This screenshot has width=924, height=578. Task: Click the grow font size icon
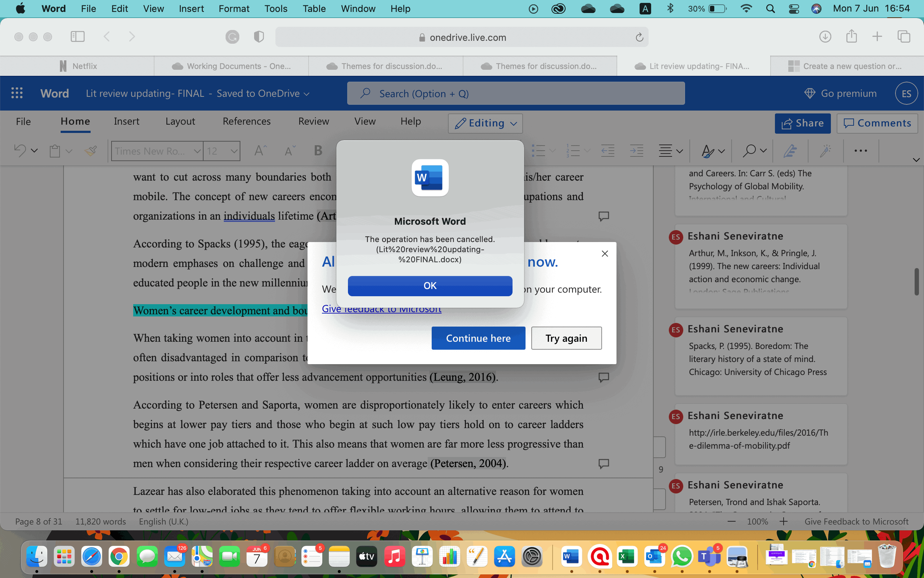point(260,151)
